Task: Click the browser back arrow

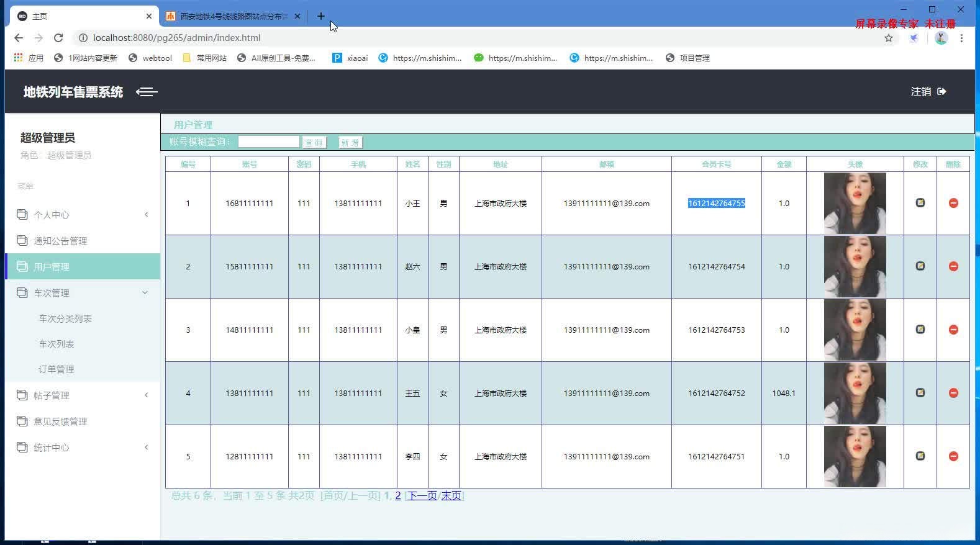Action: [19, 38]
